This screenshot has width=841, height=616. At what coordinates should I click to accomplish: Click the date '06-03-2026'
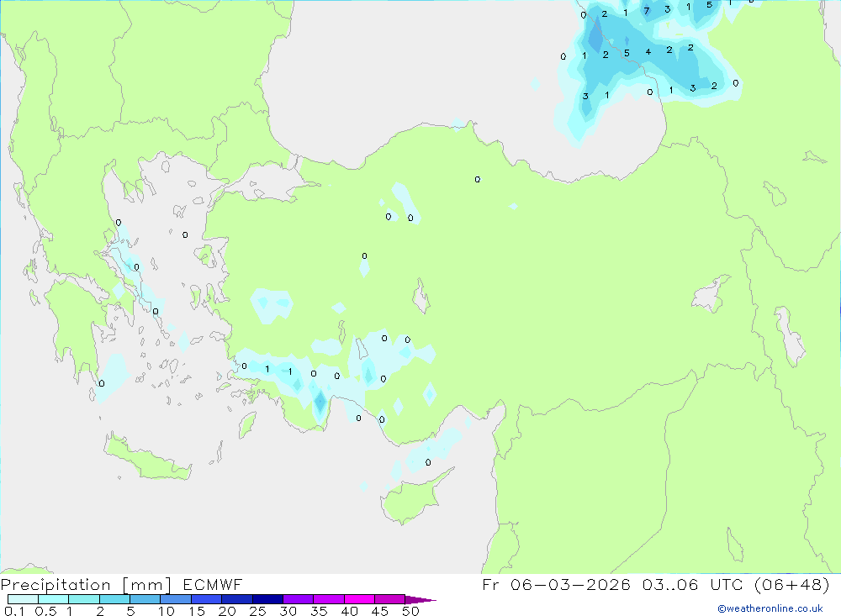[x=570, y=584]
